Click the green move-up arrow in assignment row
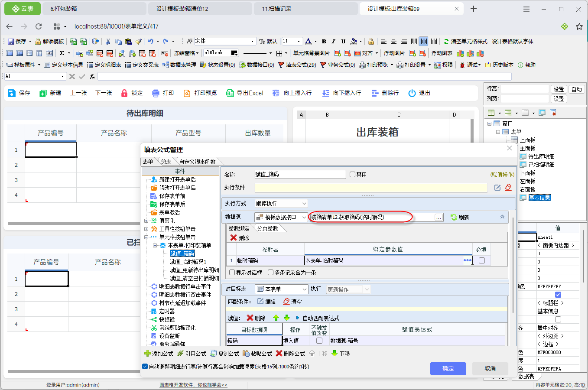The height and width of the screenshot is (390, 588). 276,318
